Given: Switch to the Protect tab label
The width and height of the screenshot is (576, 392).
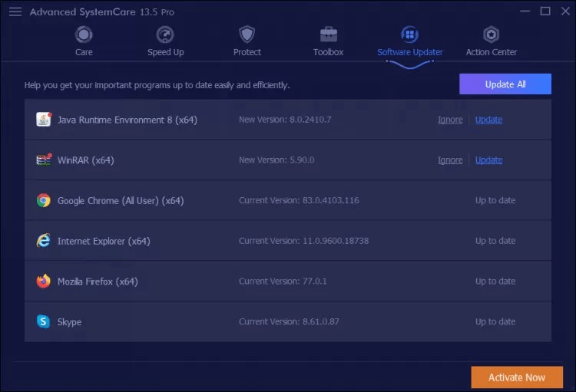Looking at the screenshot, I should point(247,52).
